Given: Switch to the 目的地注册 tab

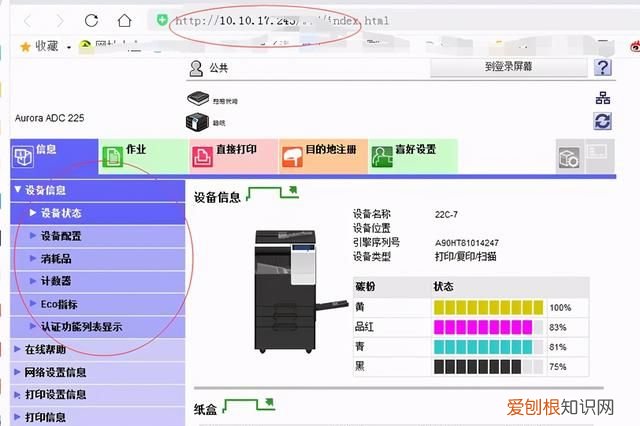Looking at the screenshot, I should (x=323, y=156).
